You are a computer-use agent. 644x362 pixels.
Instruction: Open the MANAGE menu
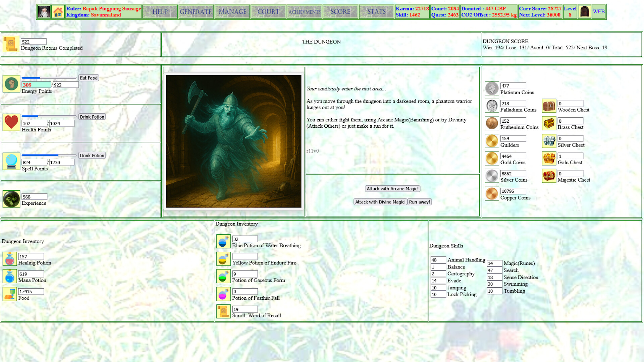(x=232, y=12)
